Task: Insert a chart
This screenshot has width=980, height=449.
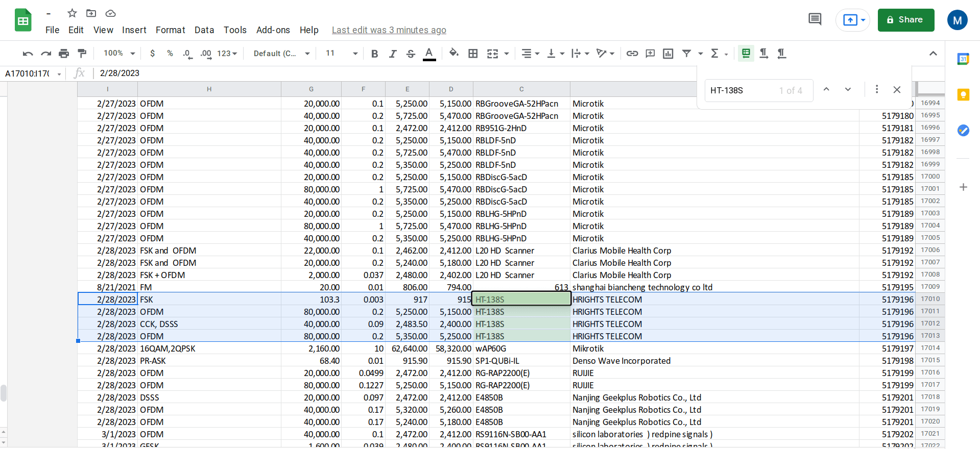Action: point(668,54)
